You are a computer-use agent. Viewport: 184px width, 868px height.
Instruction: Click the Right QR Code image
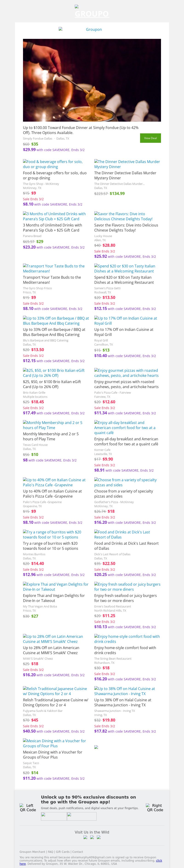pyautogui.click(x=155, y=807)
